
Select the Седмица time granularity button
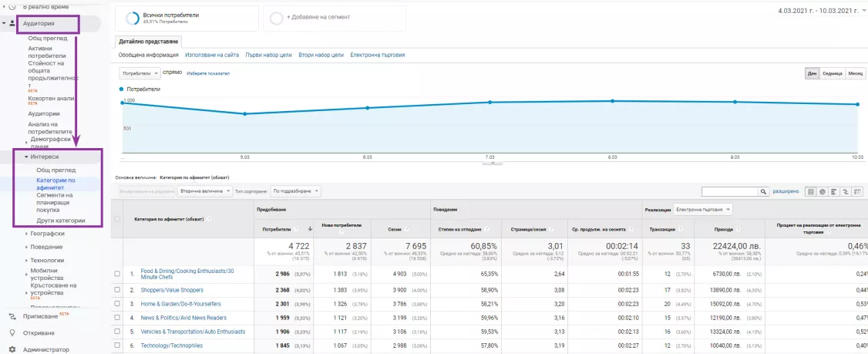(832, 74)
